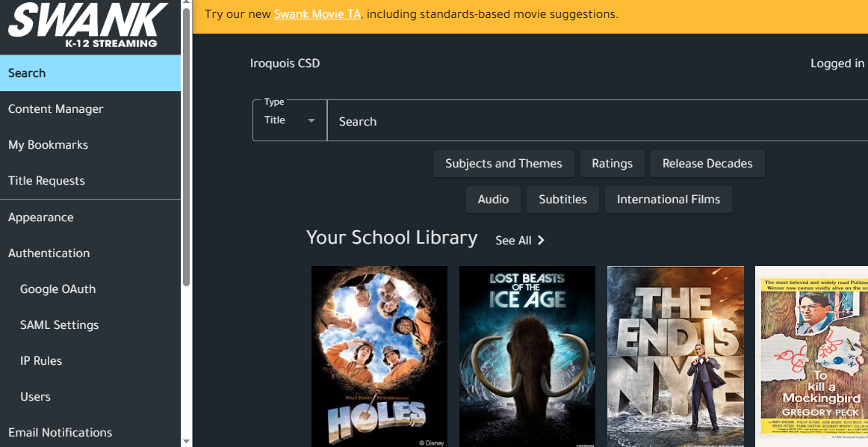Click the Swank K-12 Streaming logo
Viewport: 868px width, 447px height.
pos(88,25)
